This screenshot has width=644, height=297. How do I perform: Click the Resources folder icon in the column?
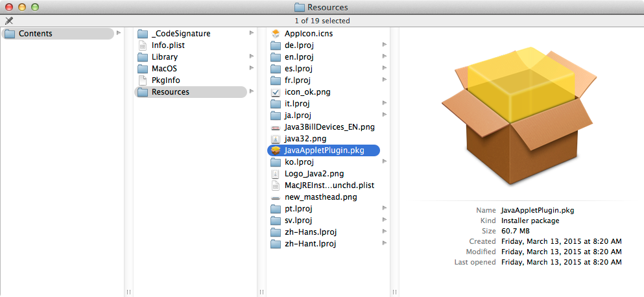143,92
